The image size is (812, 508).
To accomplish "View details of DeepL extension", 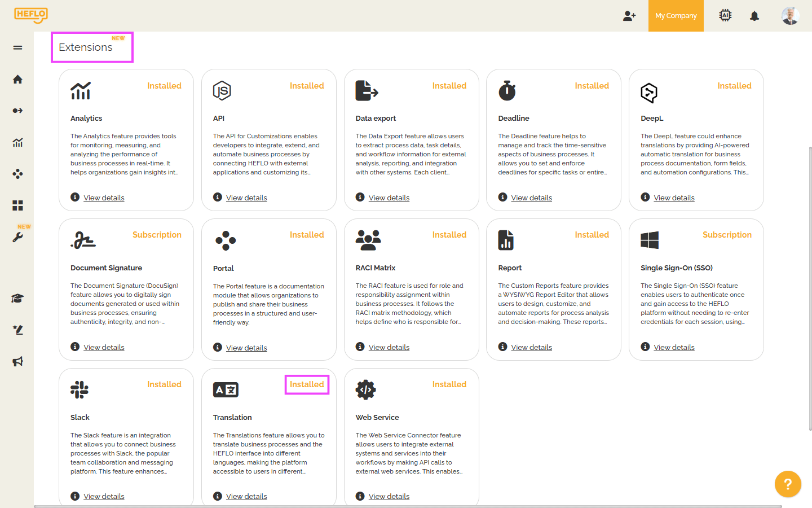I will pyautogui.click(x=674, y=198).
